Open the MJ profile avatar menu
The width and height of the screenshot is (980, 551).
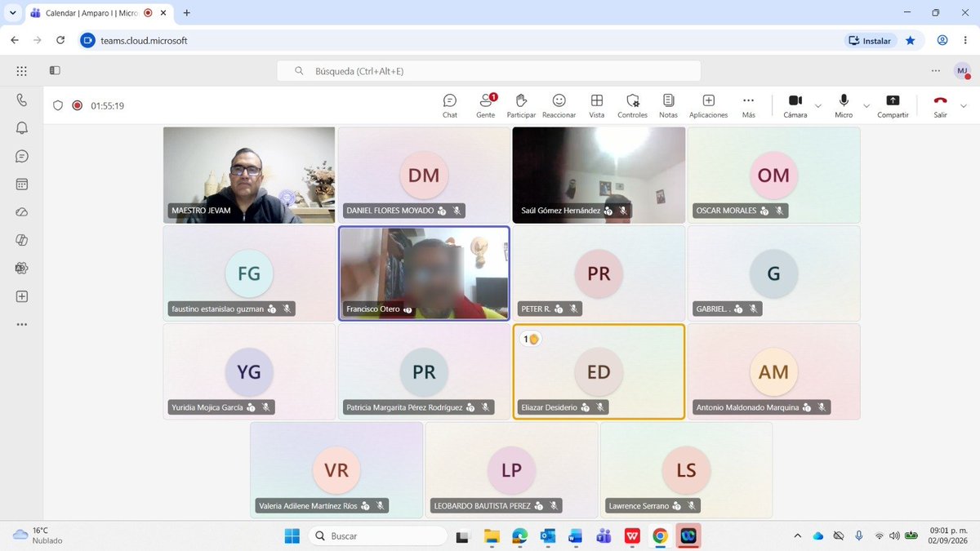pyautogui.click(x=962, y=71)
